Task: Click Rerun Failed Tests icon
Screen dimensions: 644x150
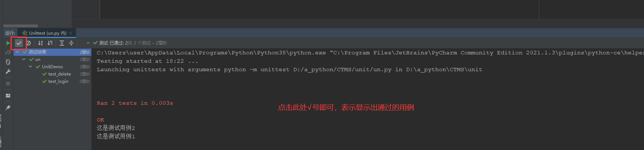Action: click(8, 53)
